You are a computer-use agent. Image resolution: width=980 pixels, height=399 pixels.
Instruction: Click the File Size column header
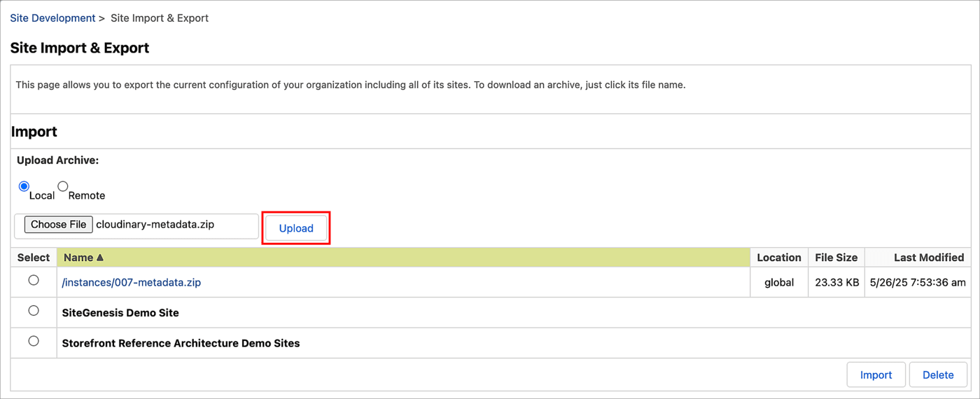(x=836, y=258)
